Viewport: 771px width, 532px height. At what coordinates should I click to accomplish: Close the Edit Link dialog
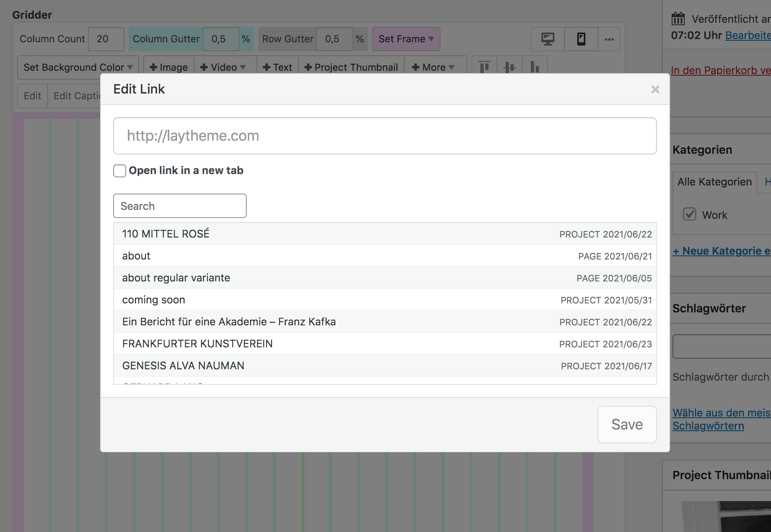pyautogui.click(x=655, y=89)
